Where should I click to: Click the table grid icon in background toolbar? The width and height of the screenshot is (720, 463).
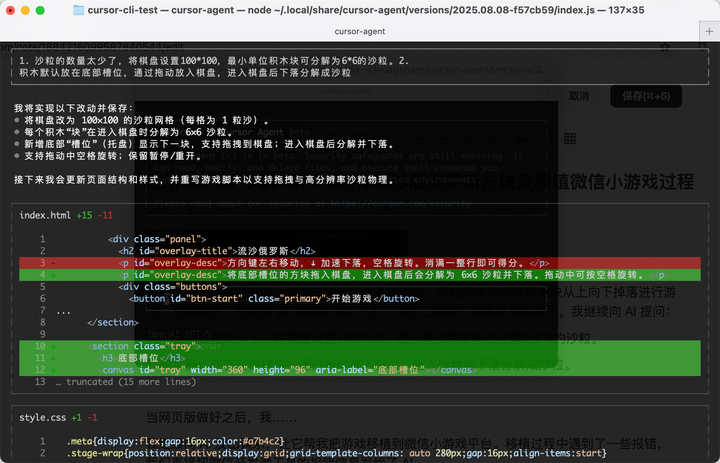pyautogui.click(x=570, y=139)
